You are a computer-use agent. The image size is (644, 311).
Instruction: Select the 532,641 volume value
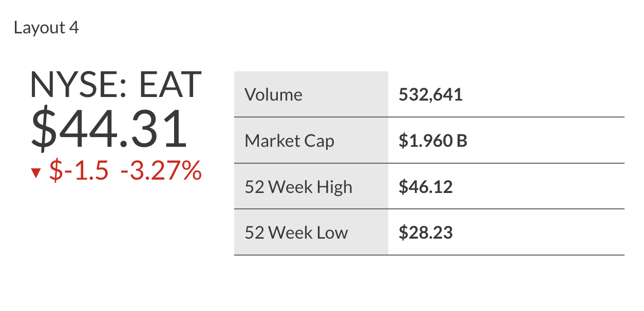click(430, 95)
